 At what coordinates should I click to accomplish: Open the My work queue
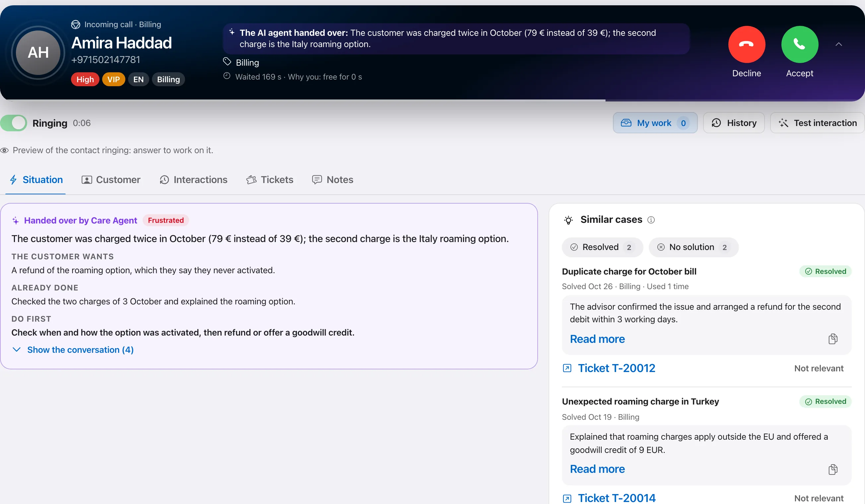pyautogui.click(x=655, y=123)
